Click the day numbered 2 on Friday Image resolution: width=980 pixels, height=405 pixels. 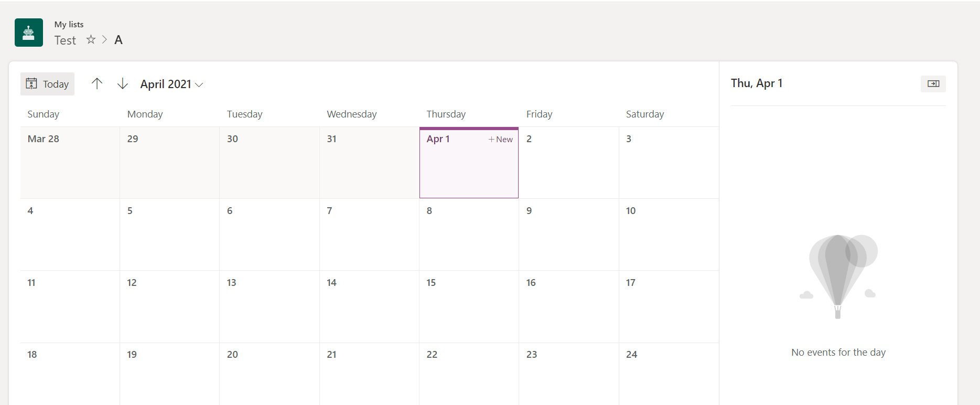[x=569, y=163]
